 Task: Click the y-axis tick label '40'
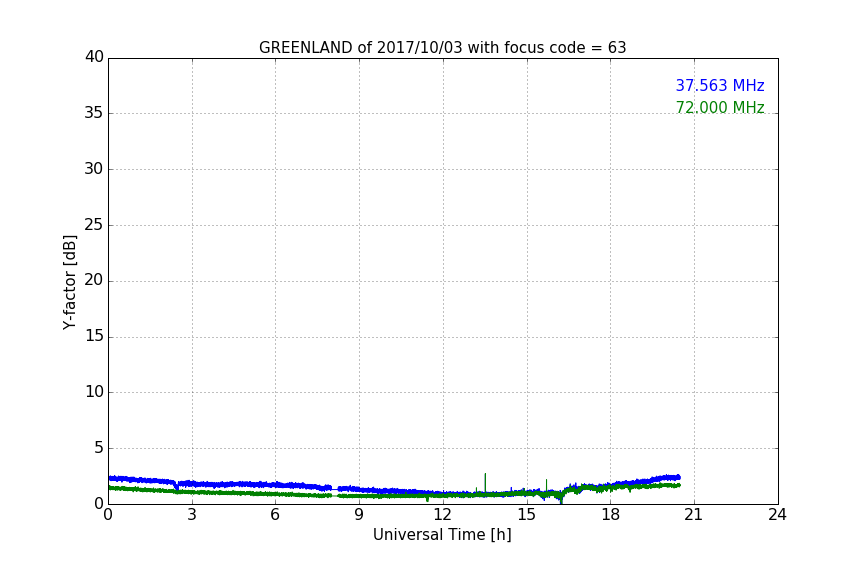(x=94, y=57)
